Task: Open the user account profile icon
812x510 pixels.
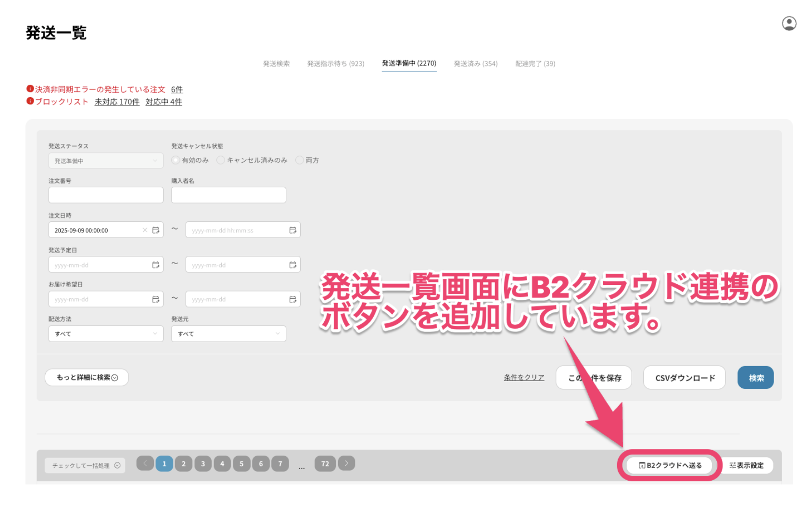Action: point(789,24)
